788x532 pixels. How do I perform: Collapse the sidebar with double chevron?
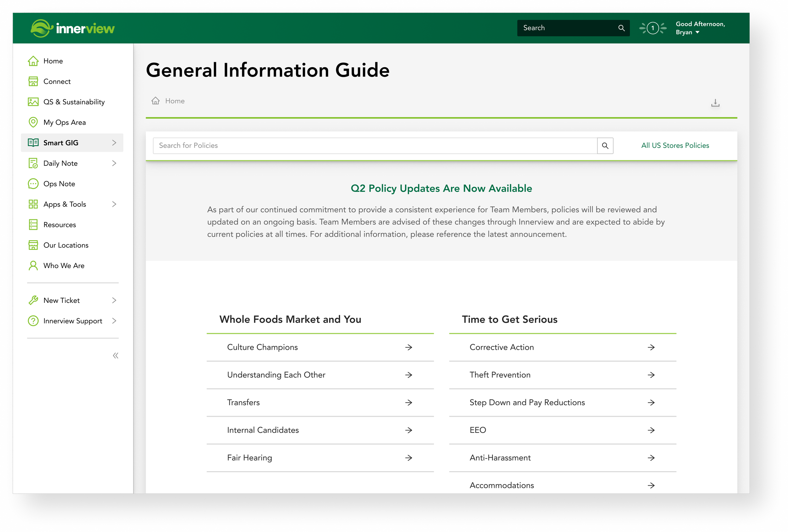point(116,356)
